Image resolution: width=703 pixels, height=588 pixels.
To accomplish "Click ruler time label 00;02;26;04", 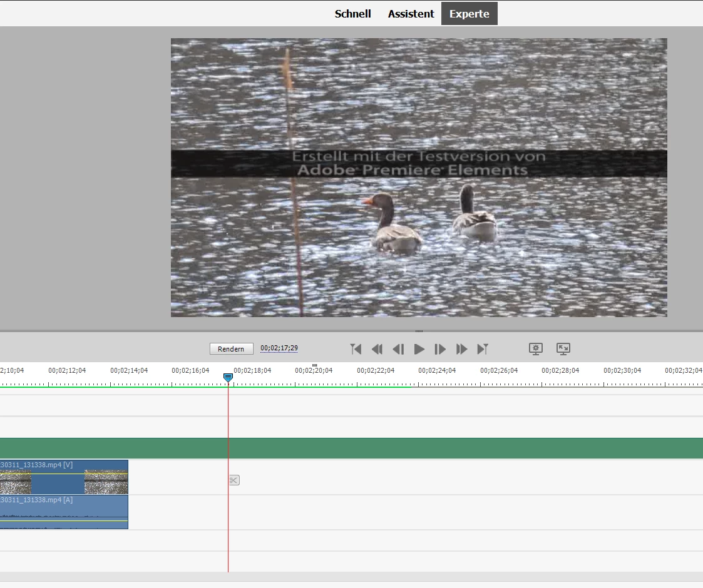I will click(499, 371).
